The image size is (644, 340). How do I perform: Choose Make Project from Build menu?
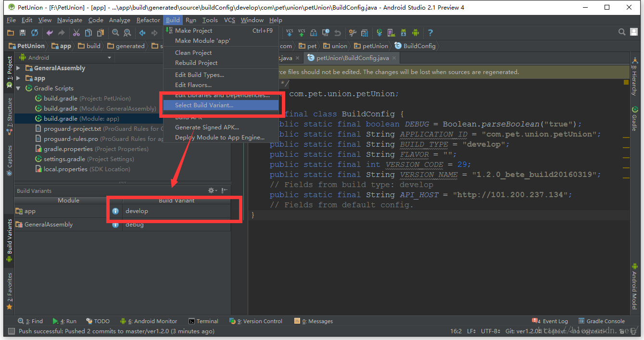[221, 31]
